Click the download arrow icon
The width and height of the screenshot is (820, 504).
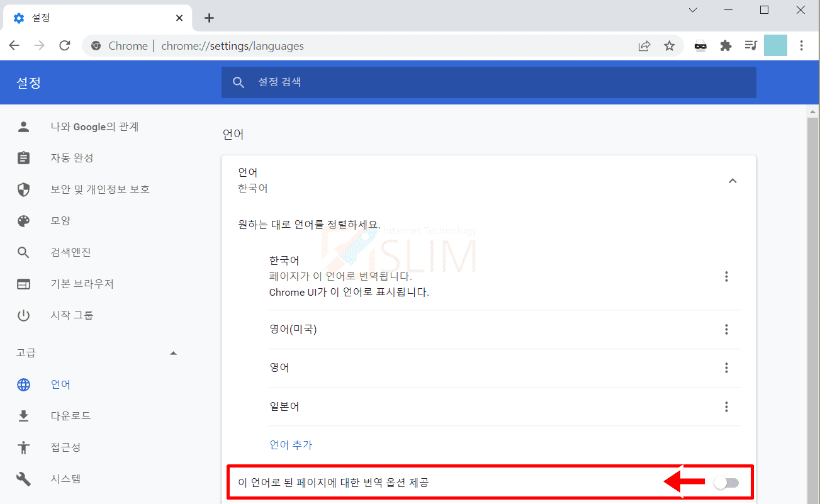click(x=23, y=416)
